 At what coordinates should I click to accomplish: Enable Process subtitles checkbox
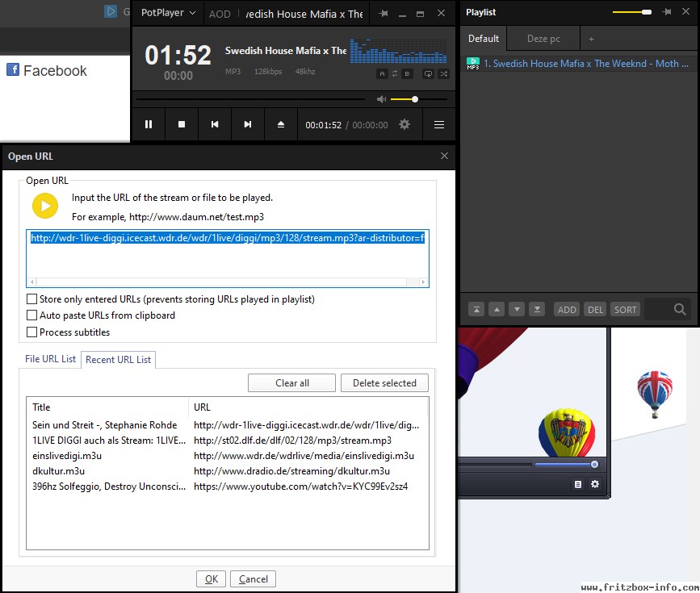pyautogui.click(x=31, y=332)
